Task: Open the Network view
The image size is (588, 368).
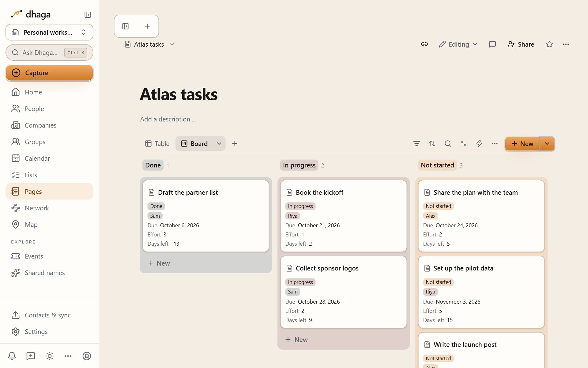Action: [x=49, y=208]
